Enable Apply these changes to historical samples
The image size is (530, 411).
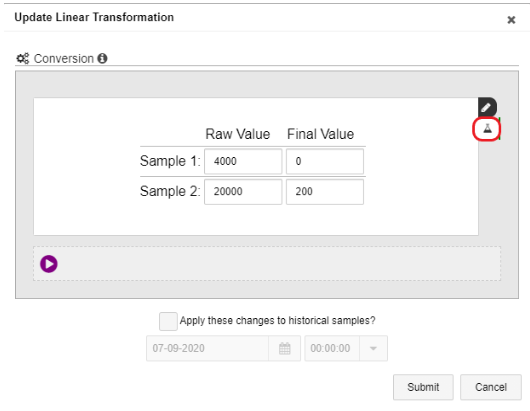point(168,321)
